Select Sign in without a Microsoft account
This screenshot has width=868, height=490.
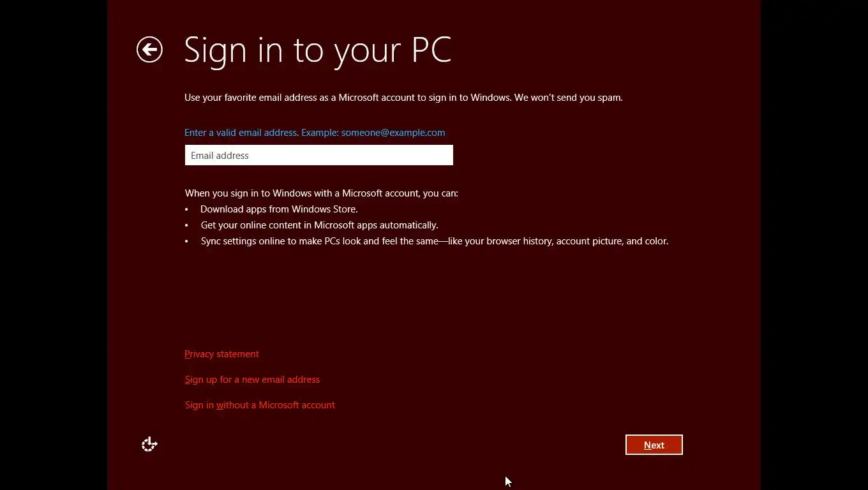[260, 405]
